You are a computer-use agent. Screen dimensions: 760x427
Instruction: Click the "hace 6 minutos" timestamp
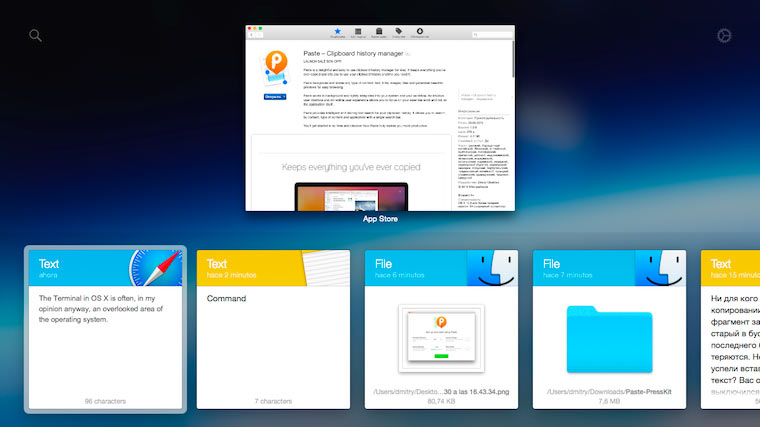coord(399,275)
